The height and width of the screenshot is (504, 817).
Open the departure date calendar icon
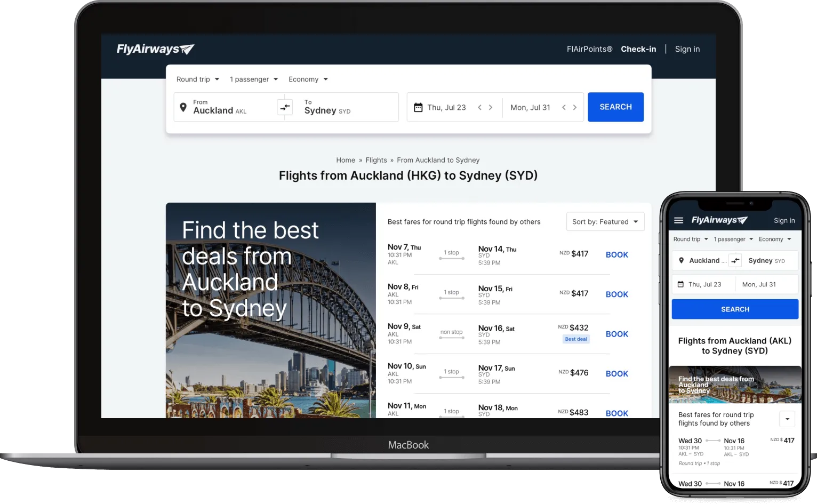tap(418, 107)
